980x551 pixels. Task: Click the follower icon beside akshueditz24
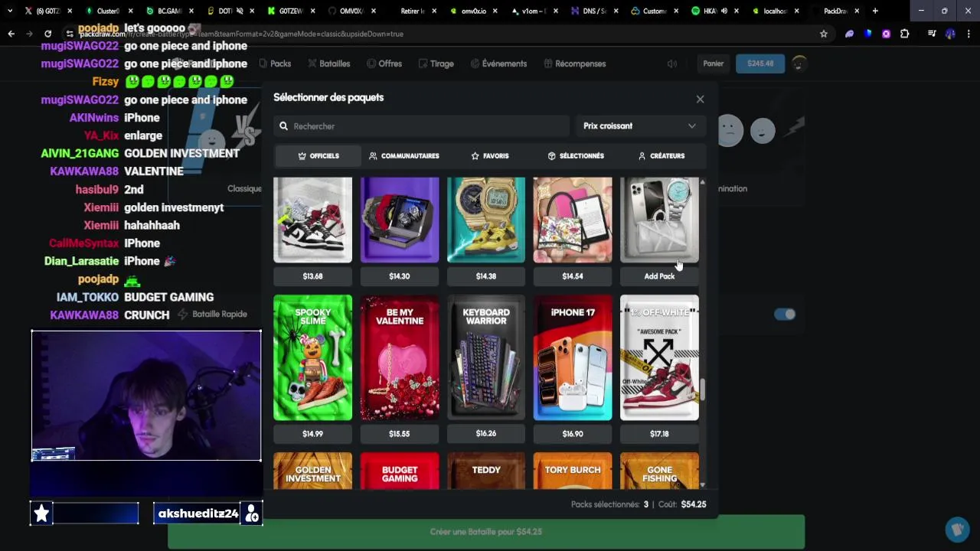tap(252, 514)
